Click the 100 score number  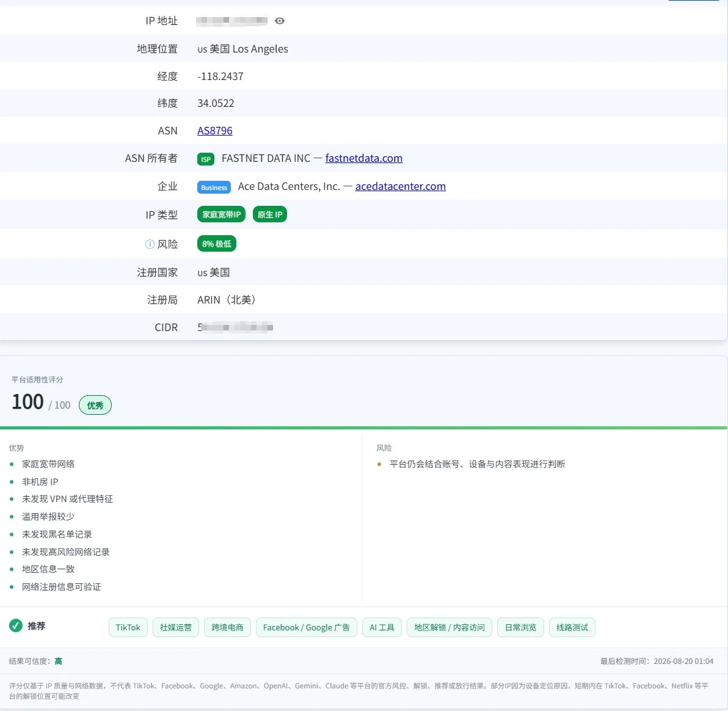28,402
